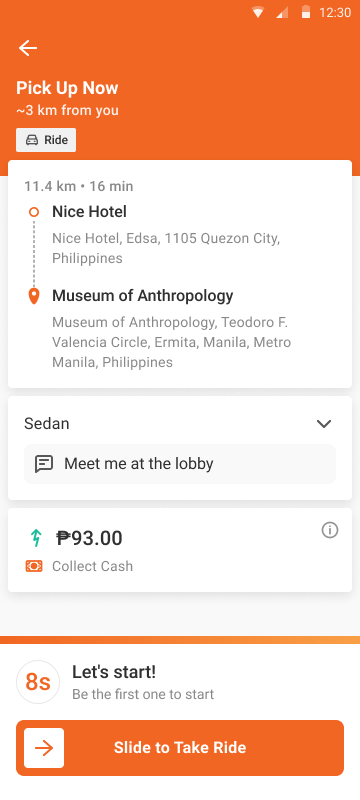Open the Nice Hotel pickup address
Viewport: 360px width, 800px height.
[x=166, y=248]
